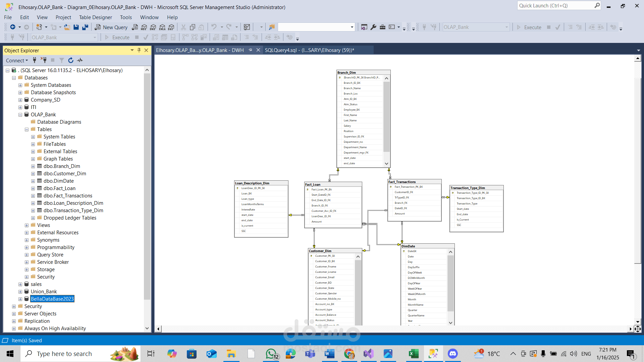Collapse the Tables folder node
This screenshot has height=362, width=644.
(x=26, y=129)
